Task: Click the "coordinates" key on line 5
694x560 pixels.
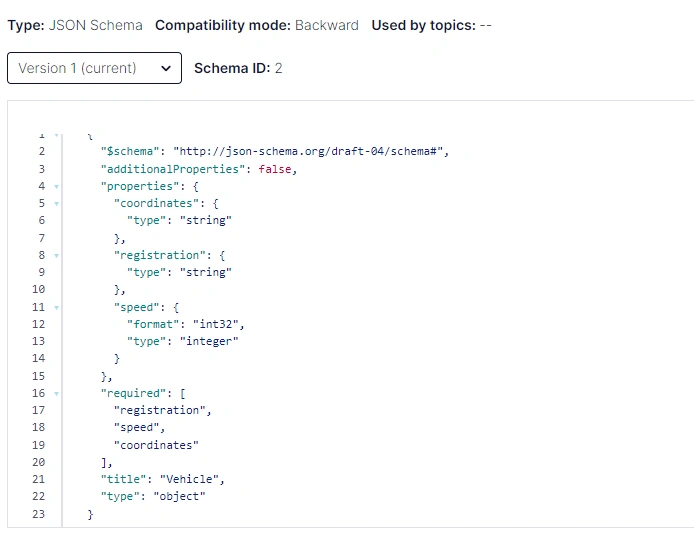Action: click(x=156, y=204)
